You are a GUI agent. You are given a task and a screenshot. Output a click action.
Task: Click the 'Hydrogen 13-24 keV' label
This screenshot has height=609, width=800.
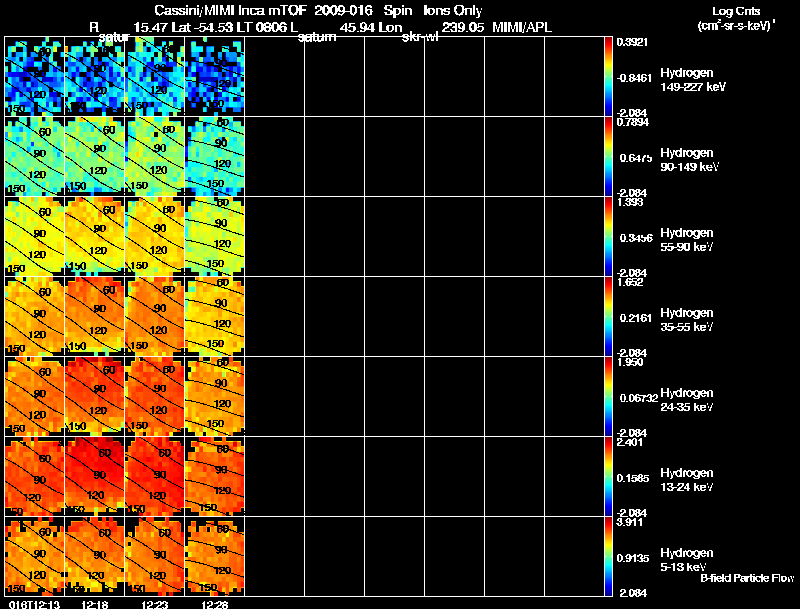click(687, 480)
